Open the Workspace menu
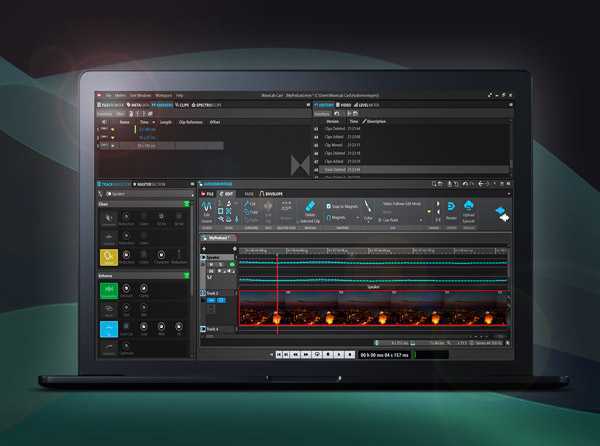The width and height of the screenshot is (600, 446). click(x=164, y=95)
